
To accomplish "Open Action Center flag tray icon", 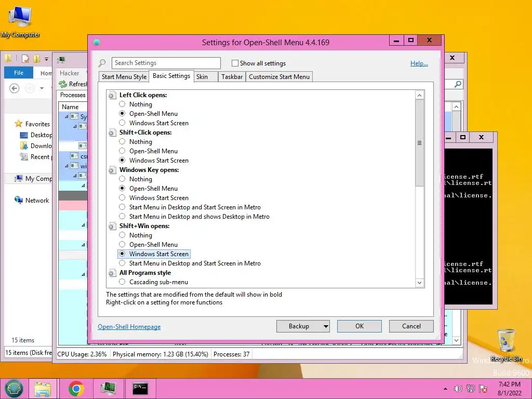I will coord(483,389).
